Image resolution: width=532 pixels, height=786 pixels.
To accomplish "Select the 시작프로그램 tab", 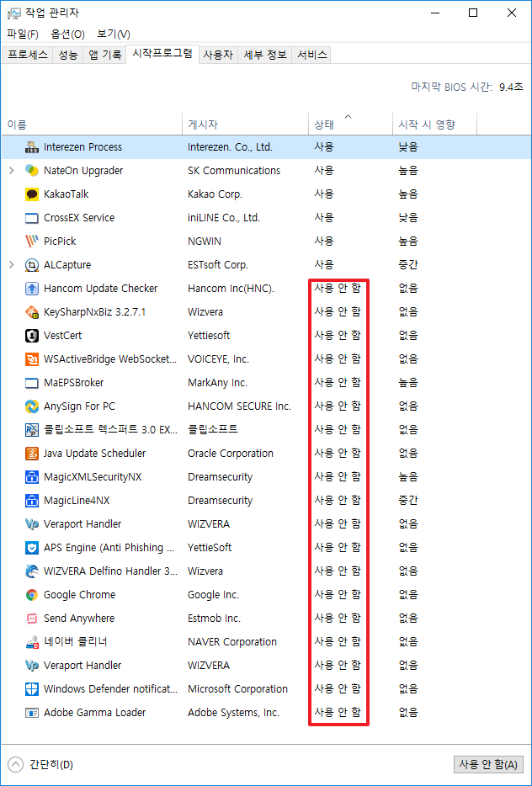I will 162,54.
